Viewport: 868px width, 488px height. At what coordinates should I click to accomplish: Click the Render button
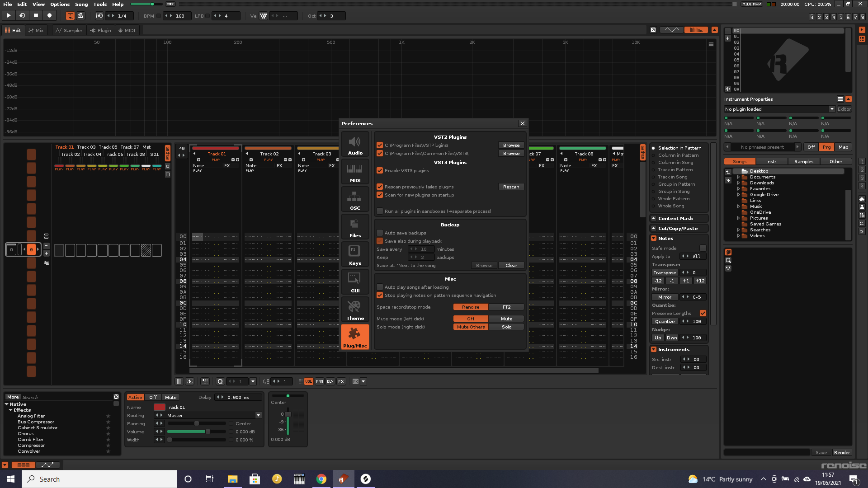tap(842, 452)
